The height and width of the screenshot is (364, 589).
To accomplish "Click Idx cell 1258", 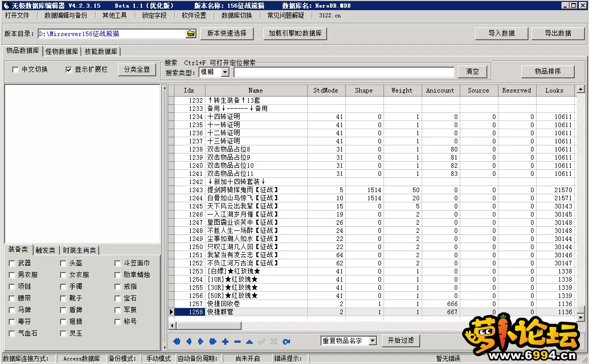I will [190, 312].
